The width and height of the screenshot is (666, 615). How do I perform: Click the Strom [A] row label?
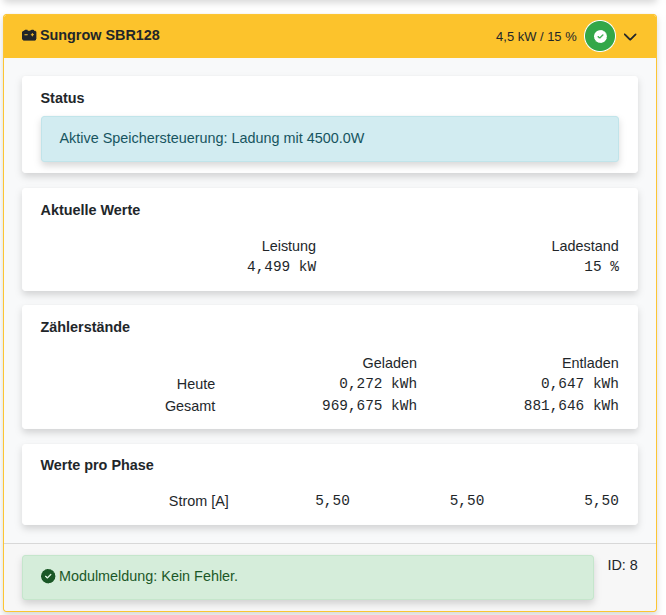pyautogui.click(x=198, y=501)
